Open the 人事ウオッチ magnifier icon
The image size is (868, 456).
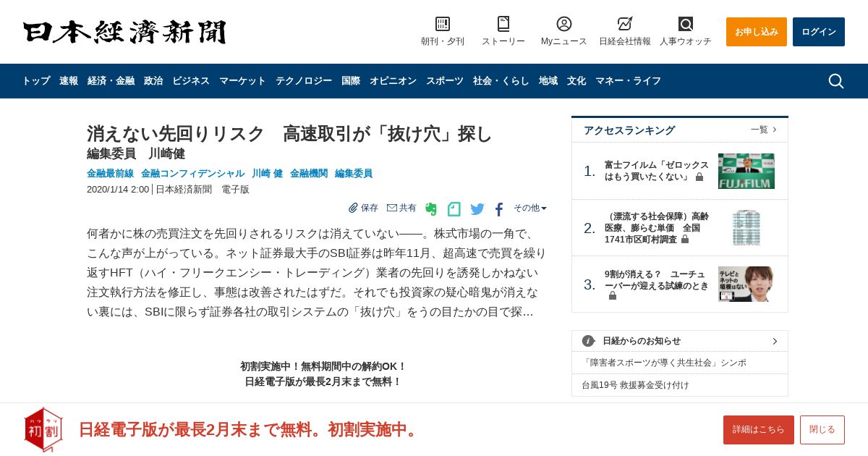(686, 24)
